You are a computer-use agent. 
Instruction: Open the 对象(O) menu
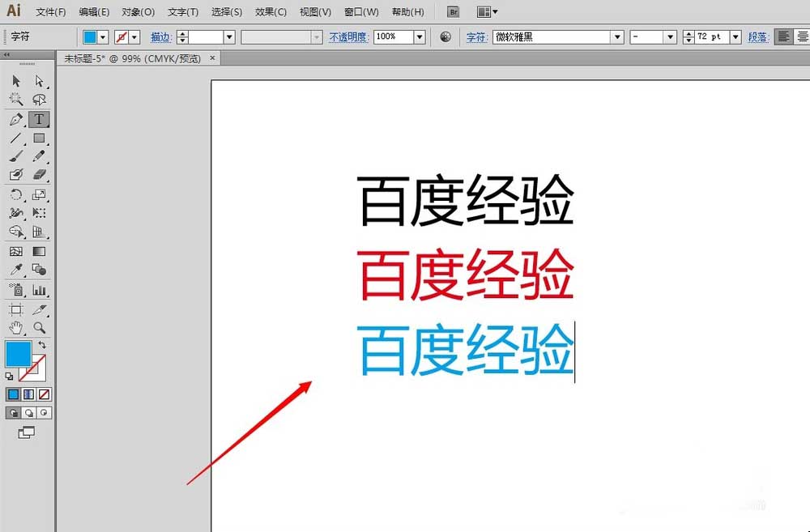[139, 12]
